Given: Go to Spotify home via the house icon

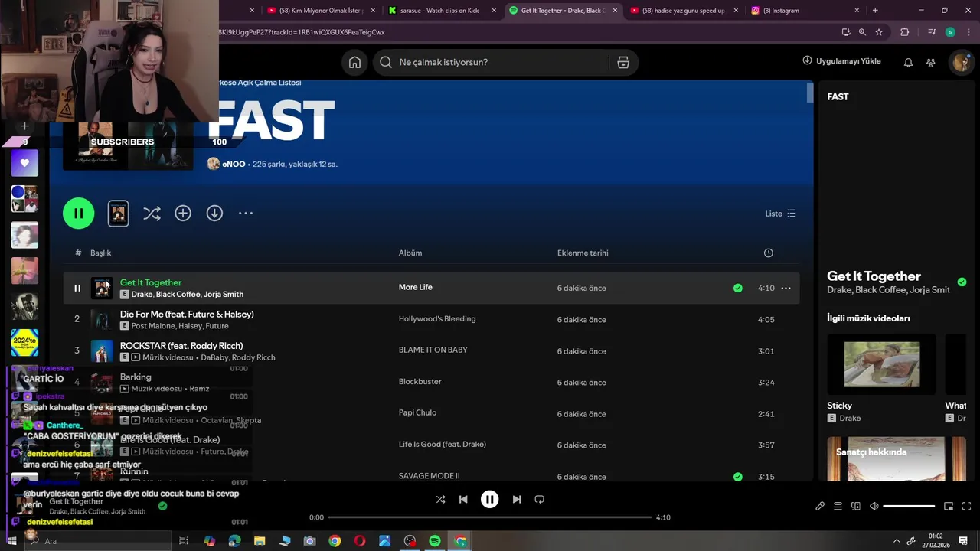Looking at the screenshot, I should coord(354,63).
